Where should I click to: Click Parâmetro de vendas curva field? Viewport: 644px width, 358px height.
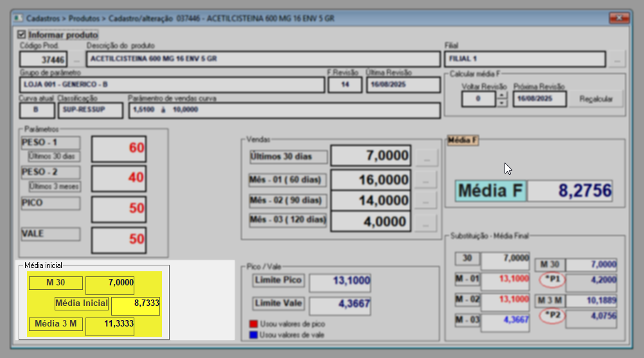[285, 111]
